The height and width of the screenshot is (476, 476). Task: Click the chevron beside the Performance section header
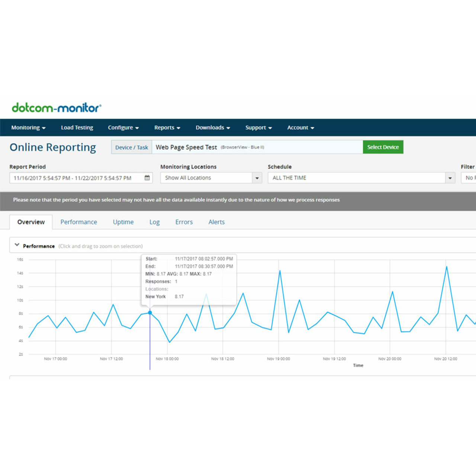click(17, 244)
